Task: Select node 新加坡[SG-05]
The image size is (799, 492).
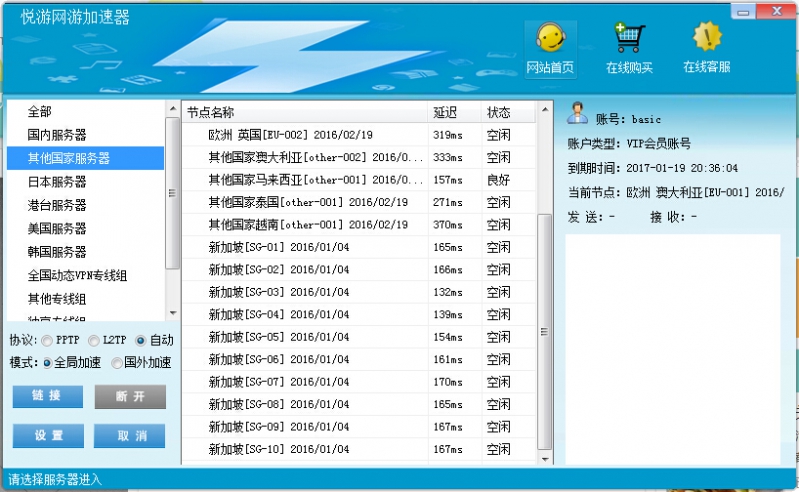Action: (359, 337)
